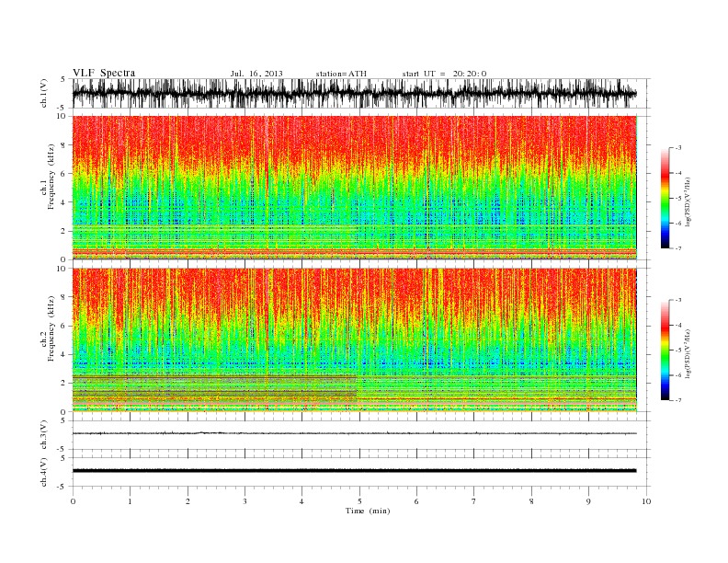Click the ch.2 spectrogram plot
The height and width of the screenshot is (563, 728).
[354, 340]
